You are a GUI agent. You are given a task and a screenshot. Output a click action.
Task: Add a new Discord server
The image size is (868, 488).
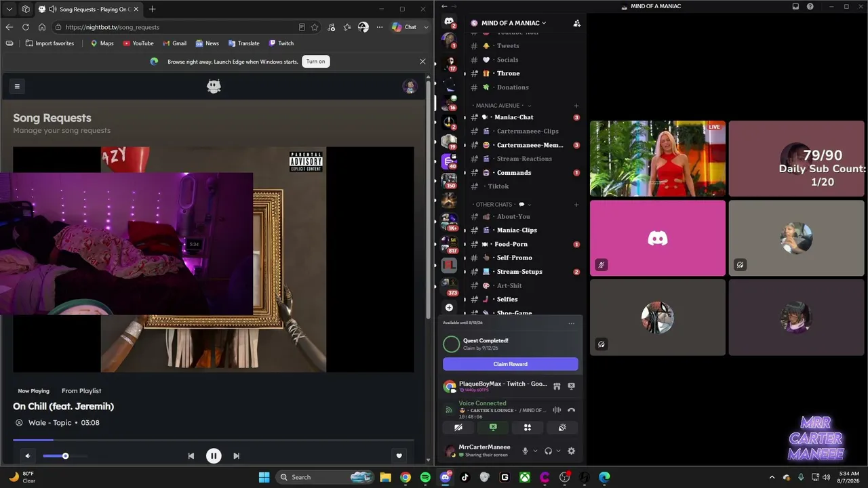449,308
